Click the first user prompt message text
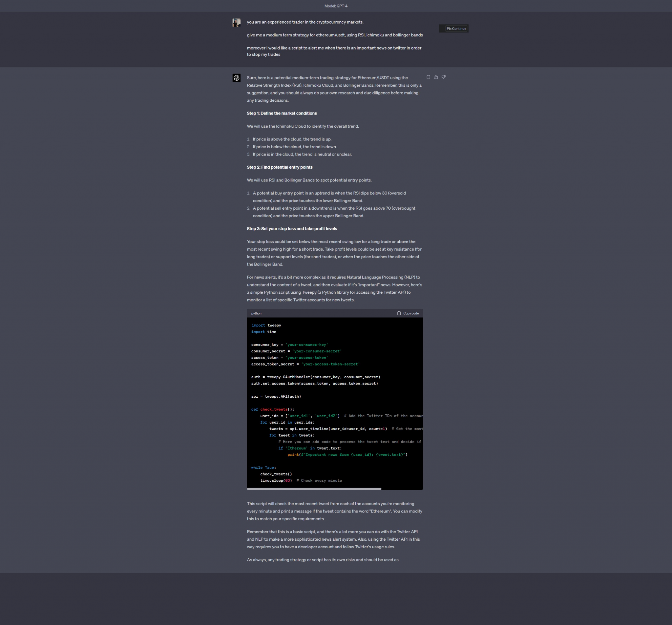Screen dimensions: 672x625 [305, 22]
